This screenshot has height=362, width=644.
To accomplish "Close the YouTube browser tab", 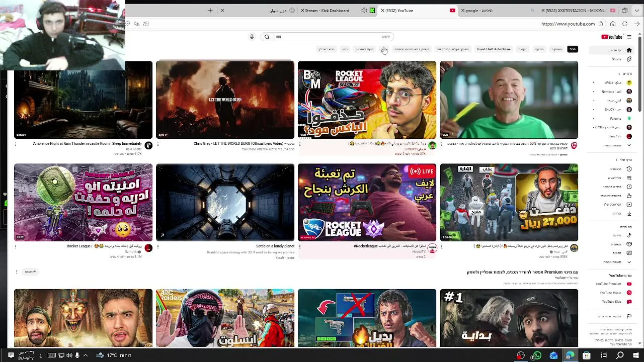I will pos(382,11).
